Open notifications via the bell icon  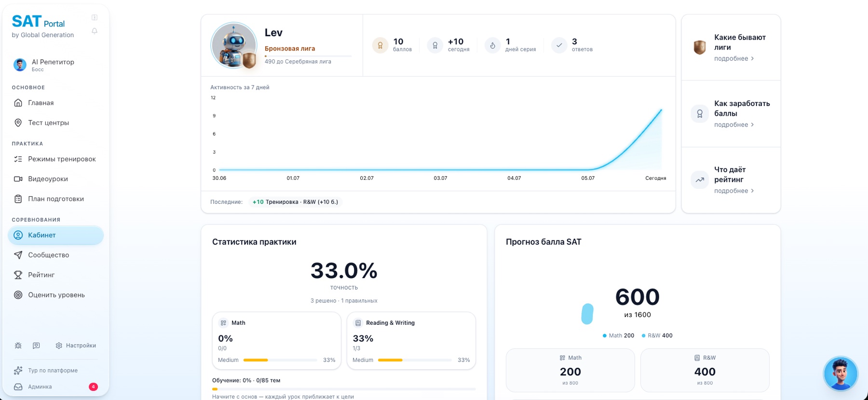point(95,31)
